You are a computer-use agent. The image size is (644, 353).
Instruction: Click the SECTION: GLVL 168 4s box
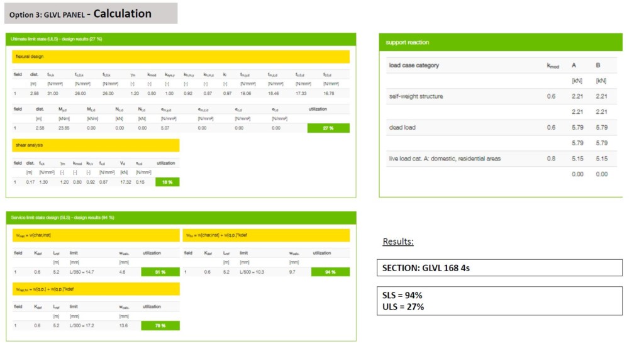coord(499,267)
